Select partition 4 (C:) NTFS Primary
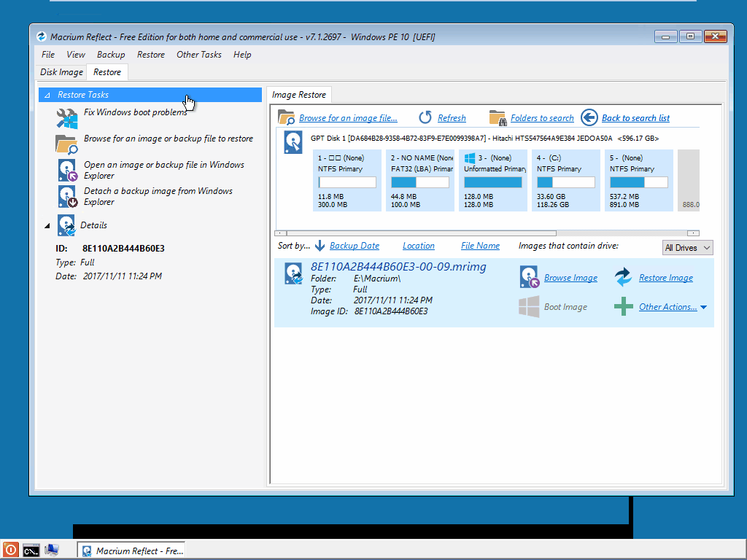This screenshot has height=560, width=747. coord(565,180)
